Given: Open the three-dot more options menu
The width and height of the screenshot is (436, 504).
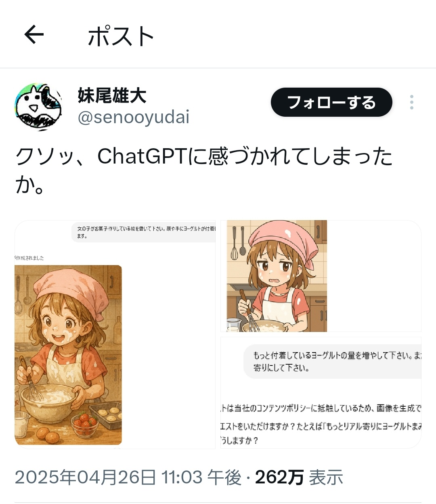Looking at the screenshot, I should (411, 102).
